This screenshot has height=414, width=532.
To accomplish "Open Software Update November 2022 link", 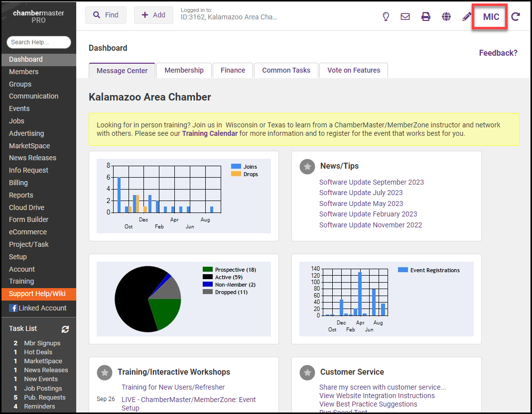I will [371, 225].
